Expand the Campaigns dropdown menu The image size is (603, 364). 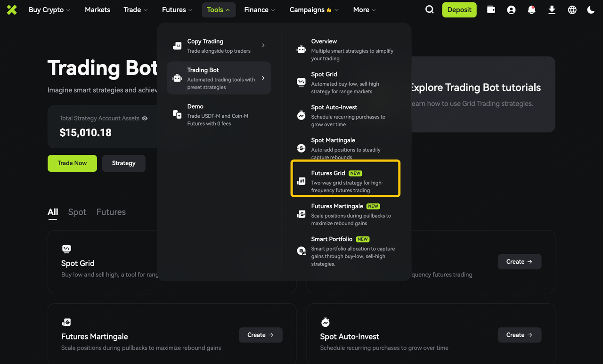point(314,9)
